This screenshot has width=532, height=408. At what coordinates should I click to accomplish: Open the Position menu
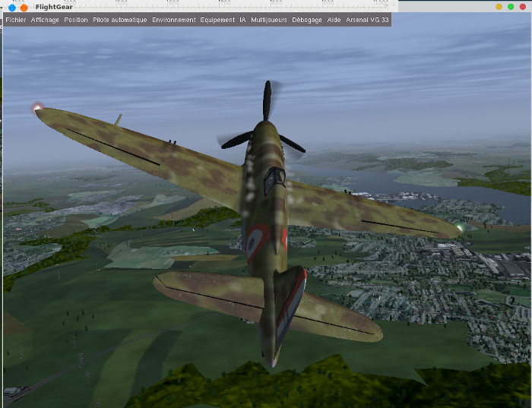click(x=76, y=20)
